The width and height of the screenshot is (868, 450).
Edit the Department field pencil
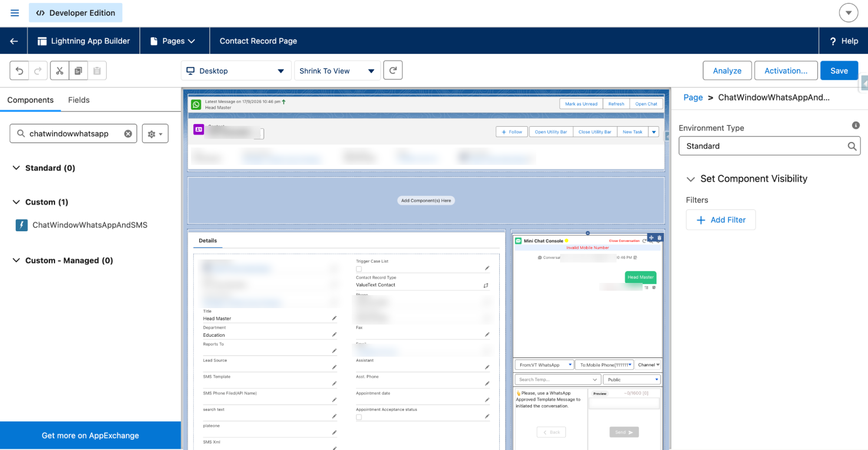[334, 335]
